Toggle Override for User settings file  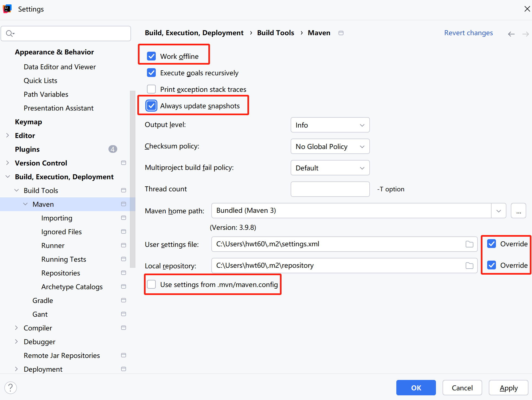pos(492,244)
